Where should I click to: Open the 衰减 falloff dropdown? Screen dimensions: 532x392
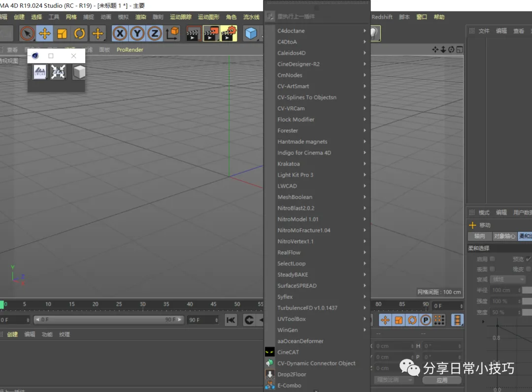[507, 279]
